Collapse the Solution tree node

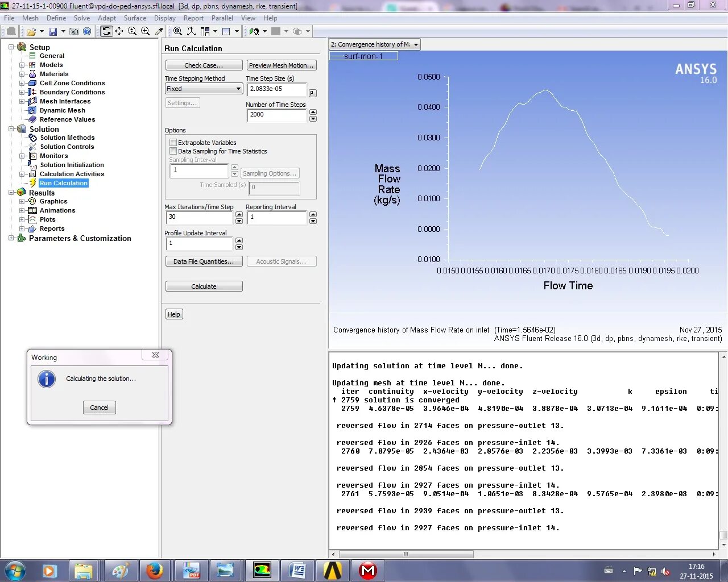pyautogui.click(x=11, y=129)
